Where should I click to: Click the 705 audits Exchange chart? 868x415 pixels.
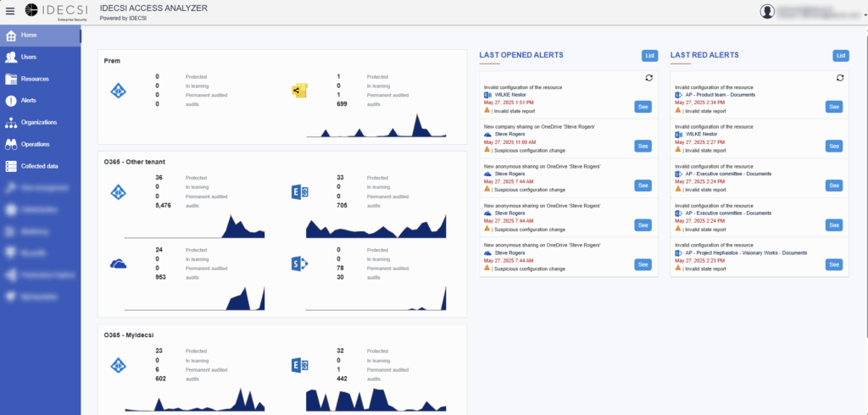pyautogui.click(x=376, y=226)
